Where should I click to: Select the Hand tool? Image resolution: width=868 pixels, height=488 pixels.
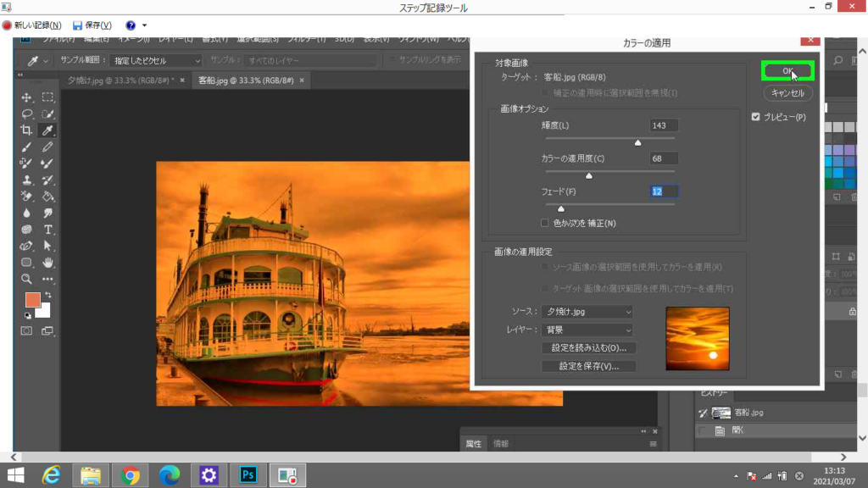[47, 263]
